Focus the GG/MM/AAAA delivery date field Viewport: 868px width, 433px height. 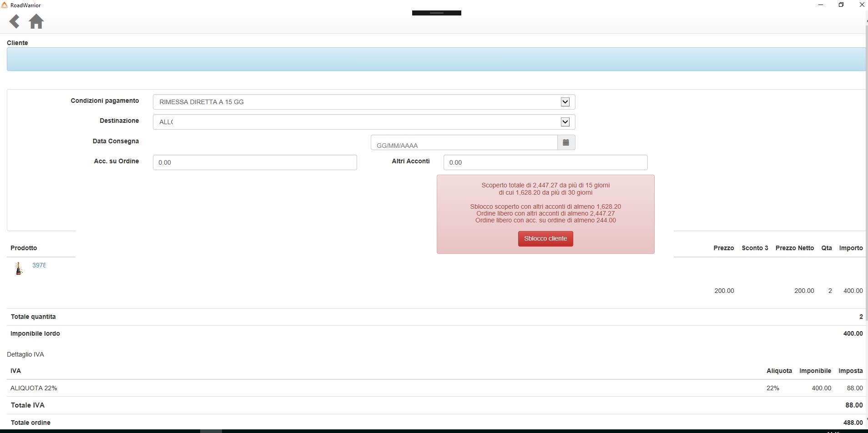click(x=464, y=143)
